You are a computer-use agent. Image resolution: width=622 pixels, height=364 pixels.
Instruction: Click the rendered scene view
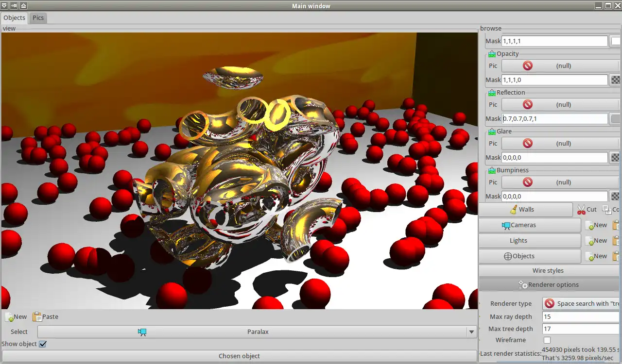click(240, 171)
